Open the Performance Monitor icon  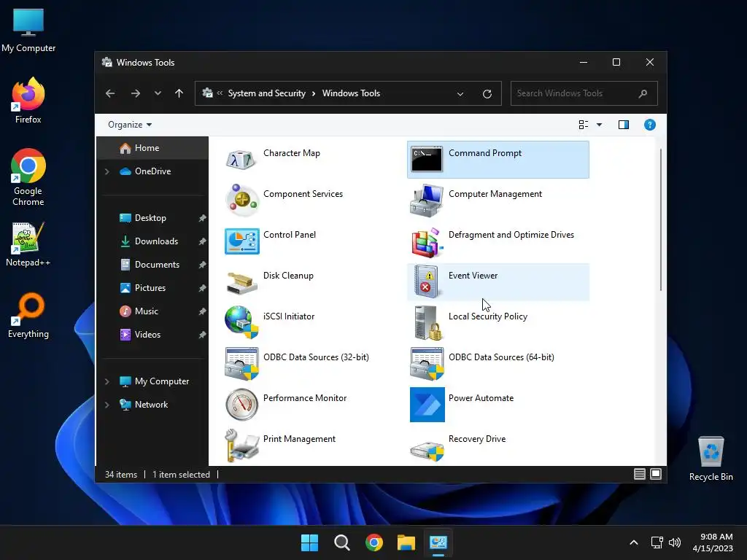coord(241,405)
